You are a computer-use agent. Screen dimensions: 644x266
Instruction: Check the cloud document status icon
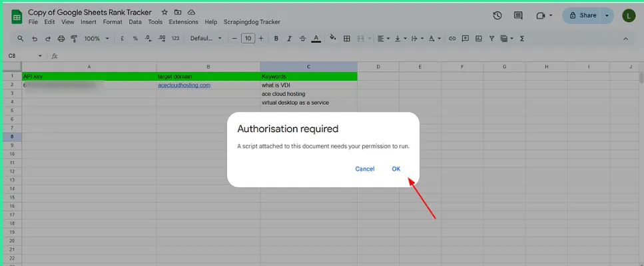(191, 13)
